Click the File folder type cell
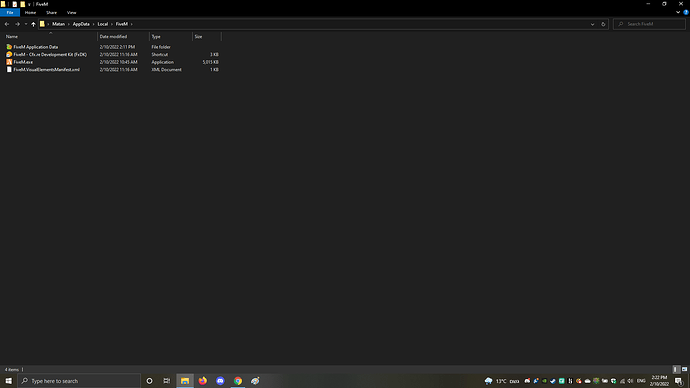Viewport: 690px width, 388px height. 161,47
